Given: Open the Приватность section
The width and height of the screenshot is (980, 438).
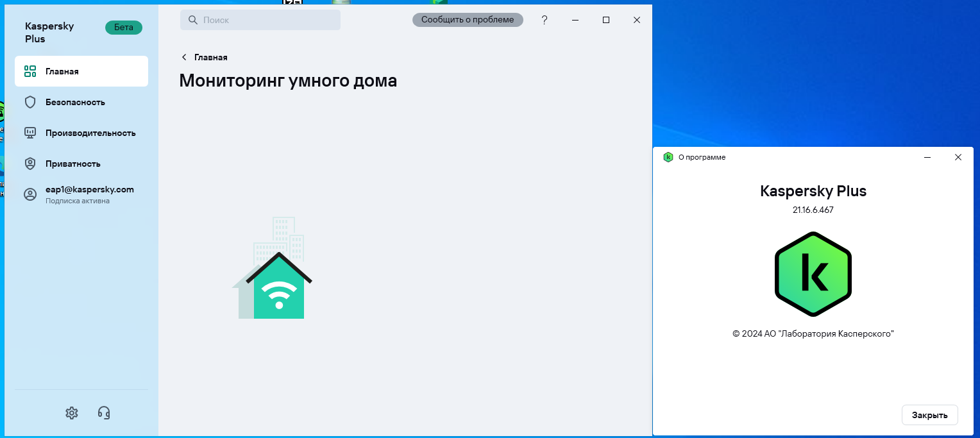Looking at the screenshot, I should [81, 164].
